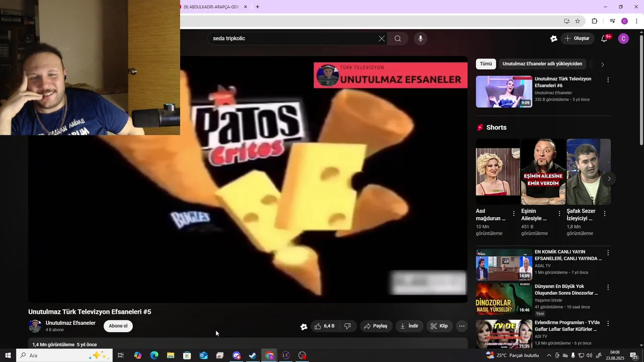
Task: Show hidden system tray icons
Action: (x=549, y=355)
